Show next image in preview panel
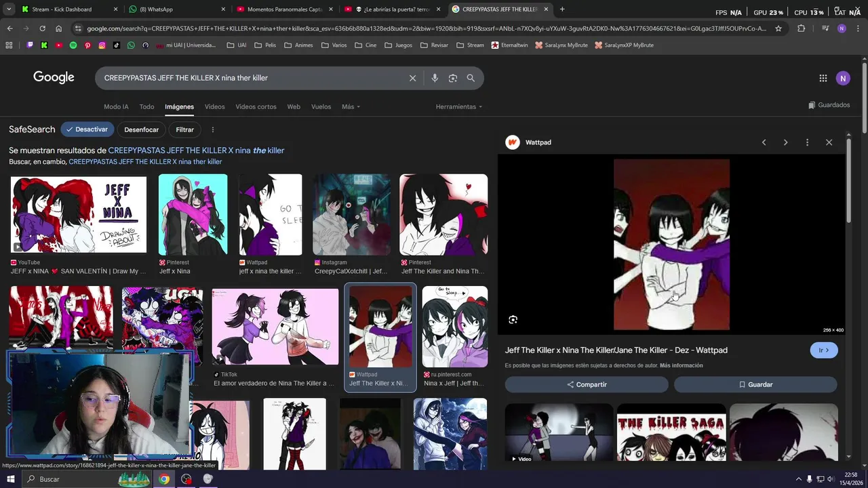This screenshot has height=488, width=868. (x=785, y=142)
